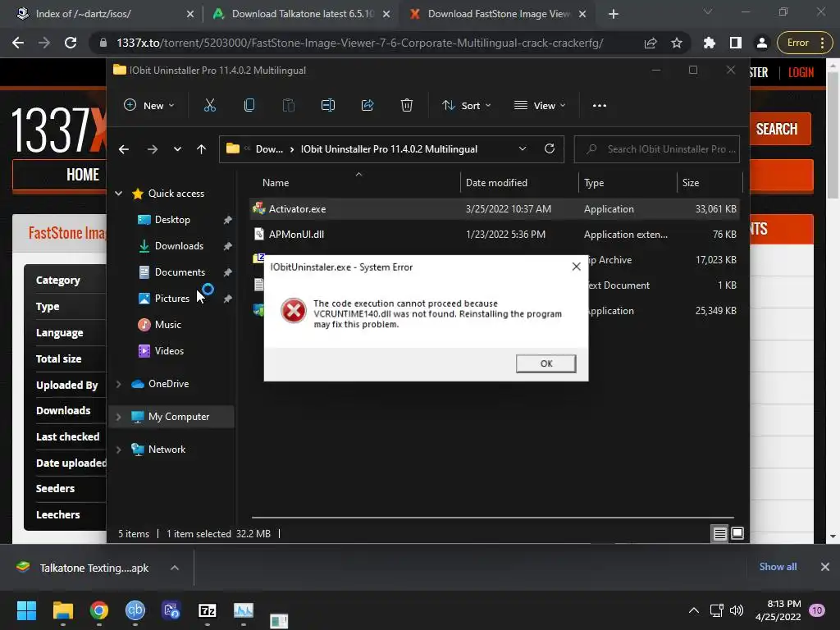Click the HOME menu on 1337x
The width and height of the screenshot is (840, 630).
(x=83, y=175)
